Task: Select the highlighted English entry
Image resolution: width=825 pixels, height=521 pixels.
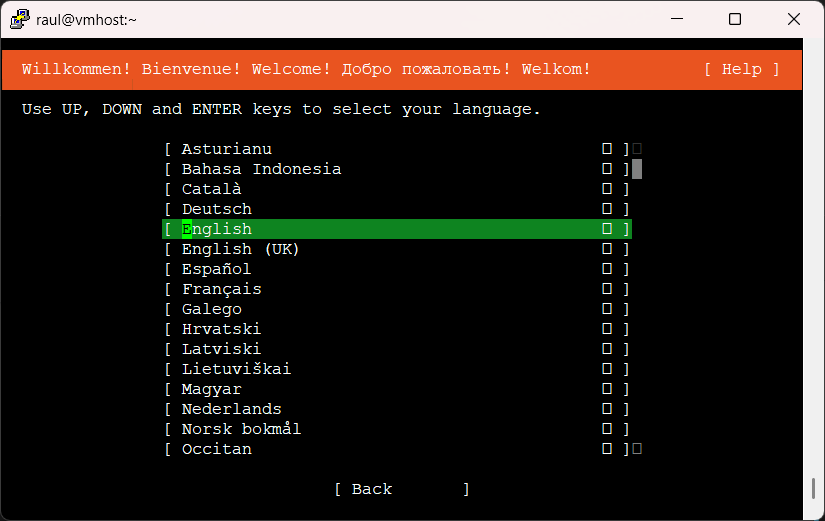Action: (x=217, y=229)
